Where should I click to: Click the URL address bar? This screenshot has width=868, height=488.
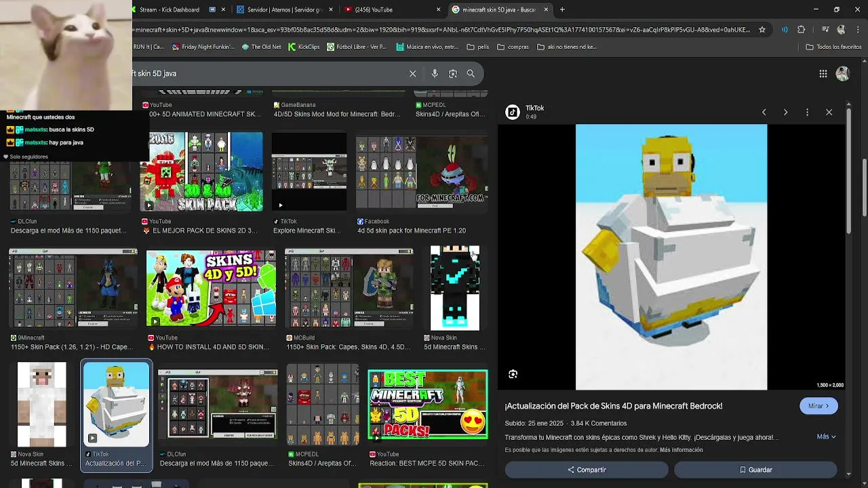[441, 30]
